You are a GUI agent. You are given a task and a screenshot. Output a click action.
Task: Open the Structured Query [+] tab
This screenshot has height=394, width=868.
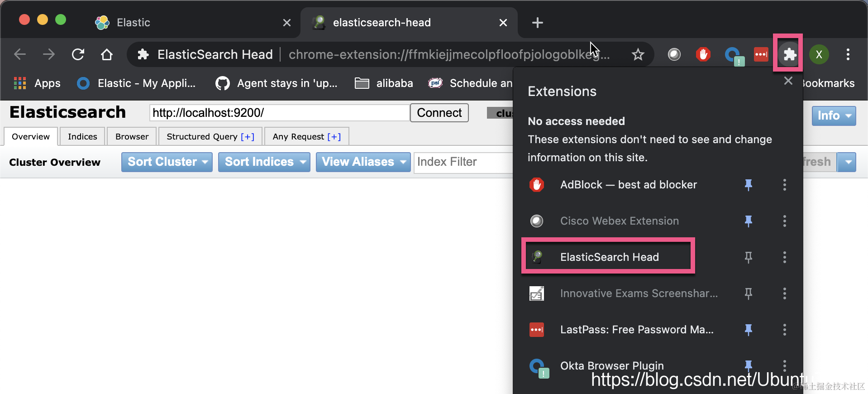[x=210, y=136]
